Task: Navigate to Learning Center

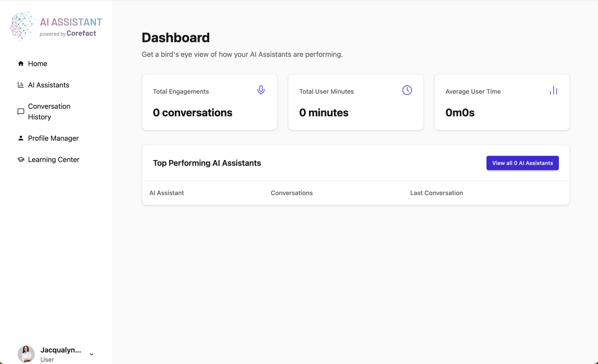Action: 54,160
